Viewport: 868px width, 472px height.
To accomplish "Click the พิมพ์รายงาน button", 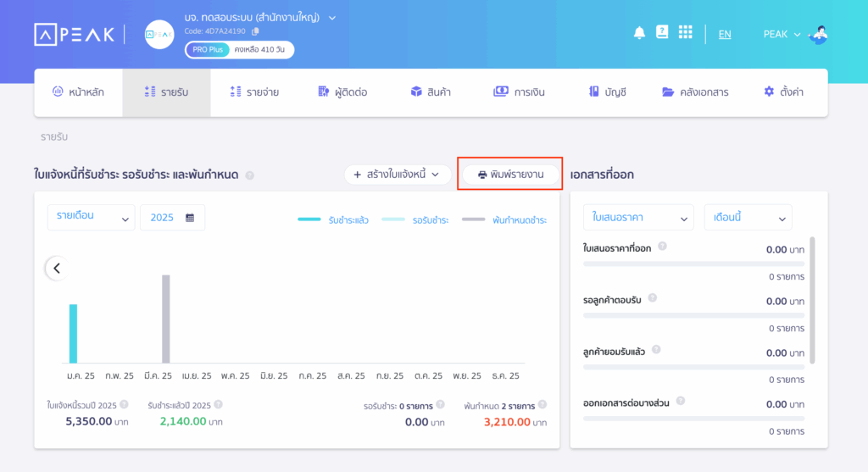I will click(510, 175).
